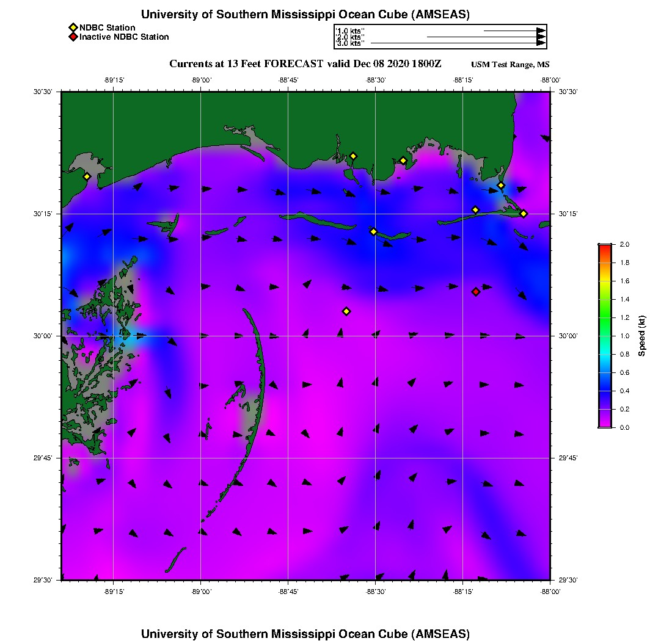Click the magenta bottom of the speed color bar
The width and height of the screenshot is (672, 641).
(x=604, y=424)
